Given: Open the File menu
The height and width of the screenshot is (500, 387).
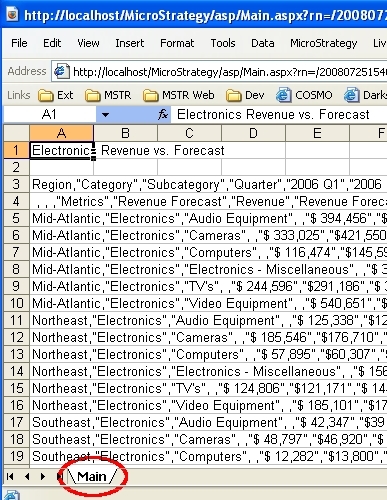Looking at the screenshot, I should click(19, 43).
